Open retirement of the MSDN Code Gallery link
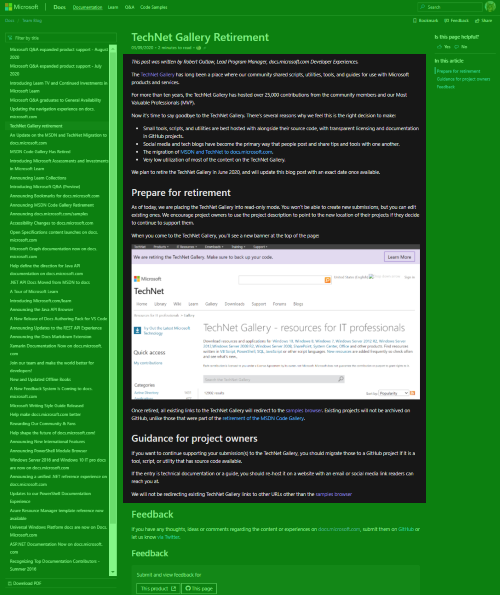500x595 pixels. click(263, 418)
